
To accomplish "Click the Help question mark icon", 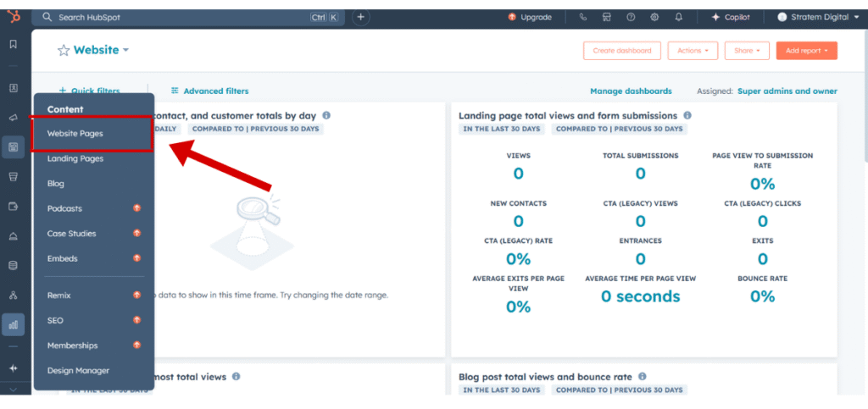I will 631,17.
